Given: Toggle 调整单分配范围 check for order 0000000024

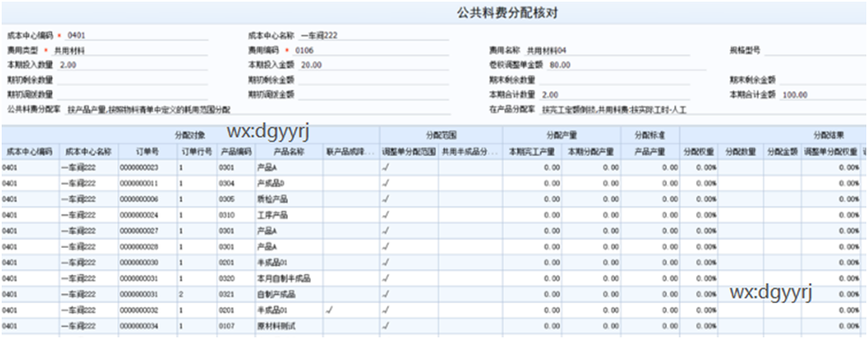Looking at the screenshot, I should 386,215.
